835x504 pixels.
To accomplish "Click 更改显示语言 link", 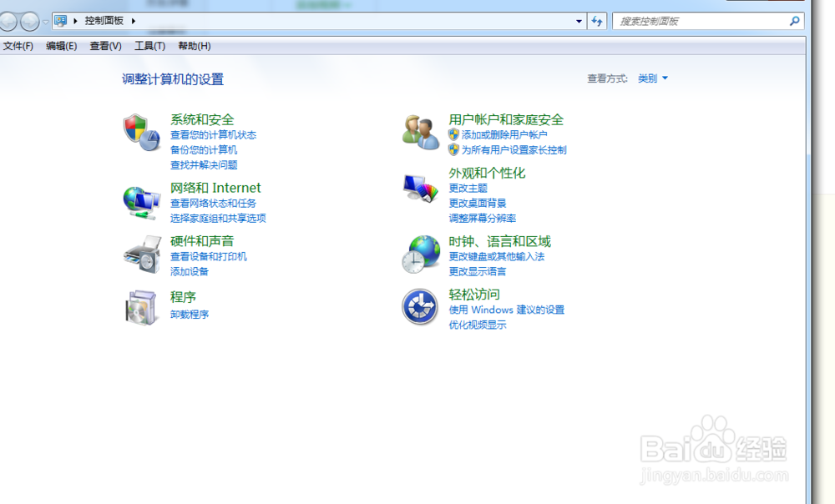I will pos(477,271).
